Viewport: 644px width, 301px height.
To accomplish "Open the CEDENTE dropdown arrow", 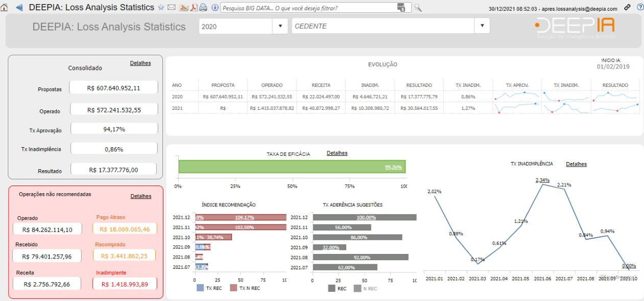I will 482,26.
